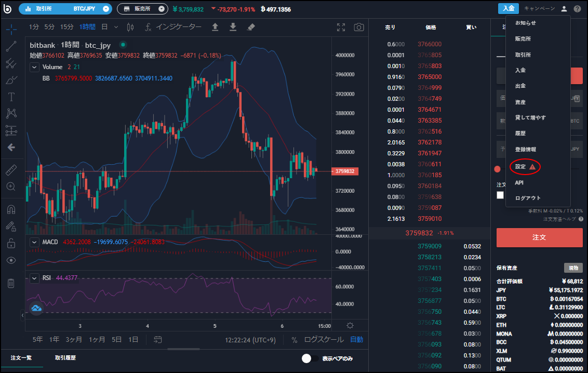
Task: Select the text annotation tool
Action: pyautogui.click(x=11, y=97)
